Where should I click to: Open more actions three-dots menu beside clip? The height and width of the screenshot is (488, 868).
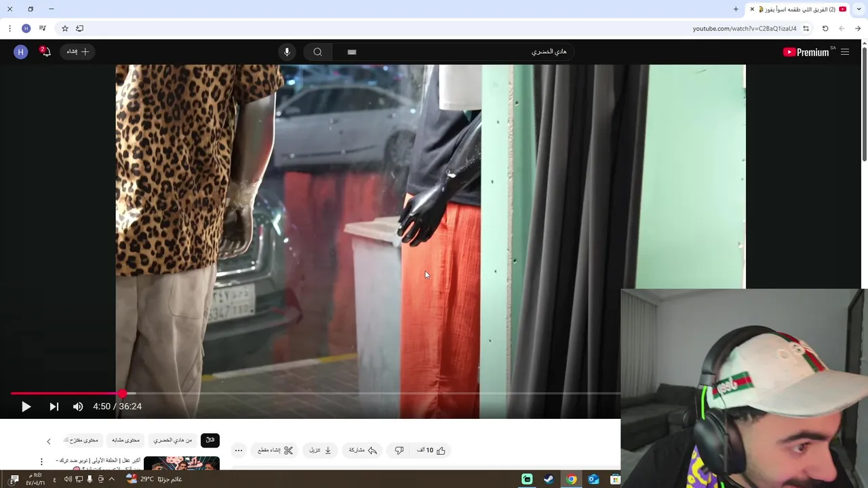tap(239, 450)
